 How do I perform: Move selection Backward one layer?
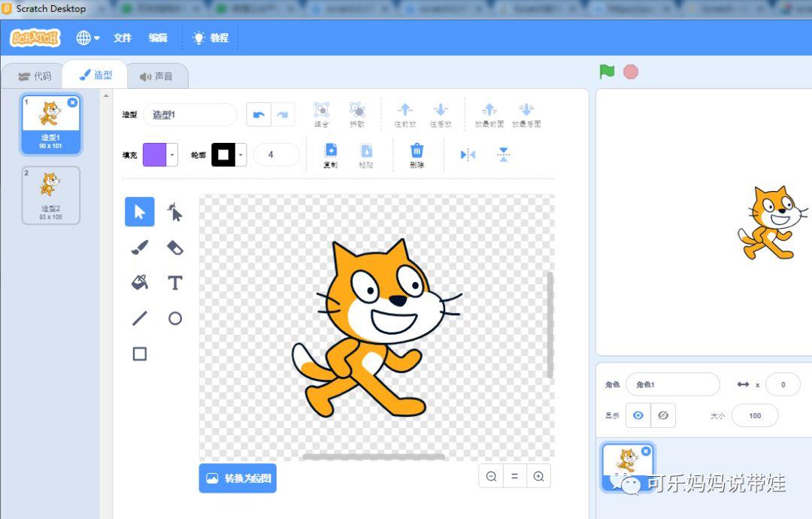click(x=441, y=114)
